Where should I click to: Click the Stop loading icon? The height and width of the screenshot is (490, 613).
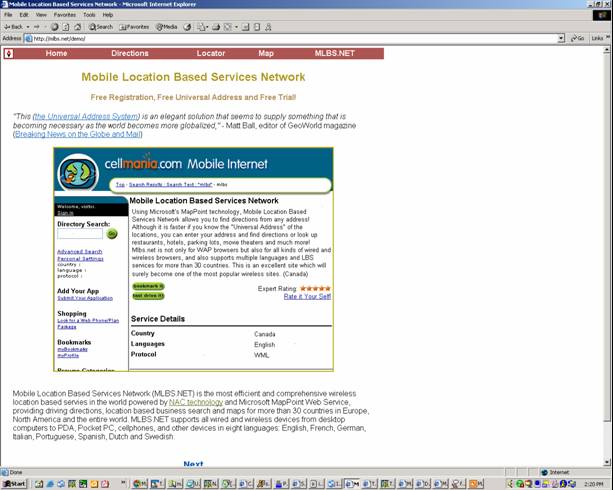point(54,27)
